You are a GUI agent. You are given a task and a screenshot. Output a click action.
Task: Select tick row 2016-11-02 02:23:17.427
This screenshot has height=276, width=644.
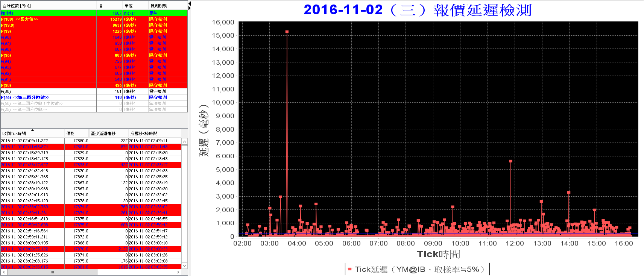91,165
